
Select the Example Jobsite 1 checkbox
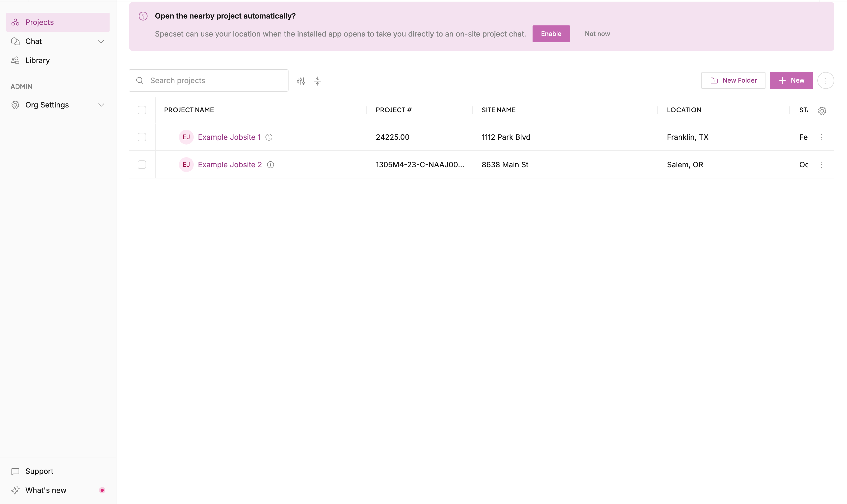tap(142, 137)
